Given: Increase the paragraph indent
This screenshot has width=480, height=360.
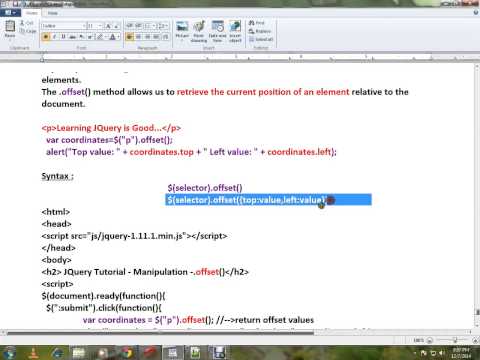Looking at the screenshot, I should point(138,26).
